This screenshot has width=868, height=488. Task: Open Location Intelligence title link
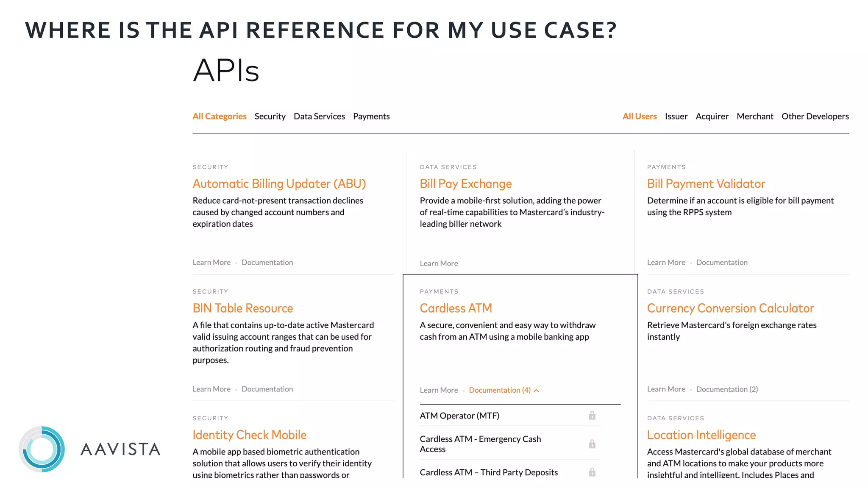[701, 435]
